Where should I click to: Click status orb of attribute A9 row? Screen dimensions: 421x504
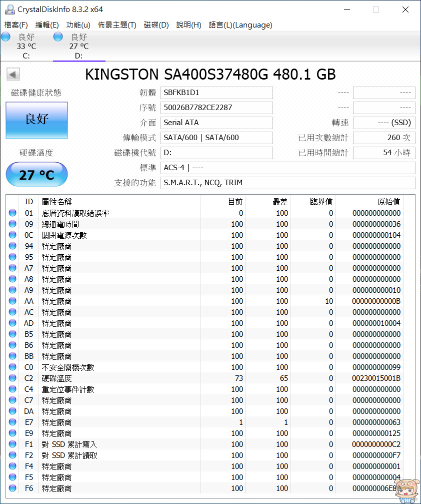pyautogui.click(x=12, y=290)
